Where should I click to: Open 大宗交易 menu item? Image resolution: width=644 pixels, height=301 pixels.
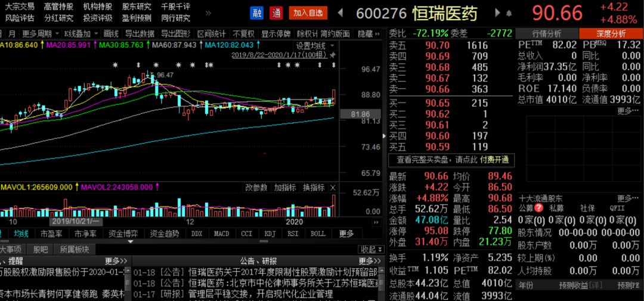coord(20,7)
